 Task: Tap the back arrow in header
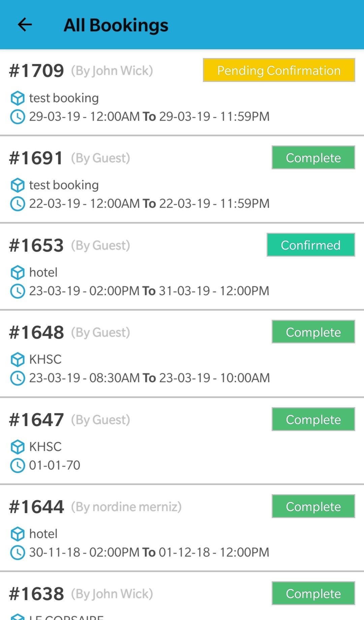[25, 25]
